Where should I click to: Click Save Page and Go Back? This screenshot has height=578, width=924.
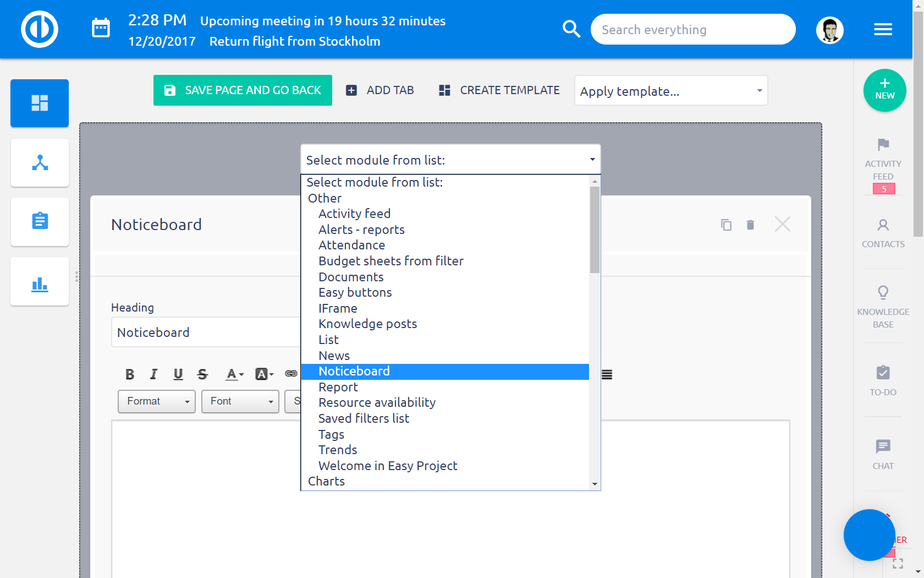[243, 90]
